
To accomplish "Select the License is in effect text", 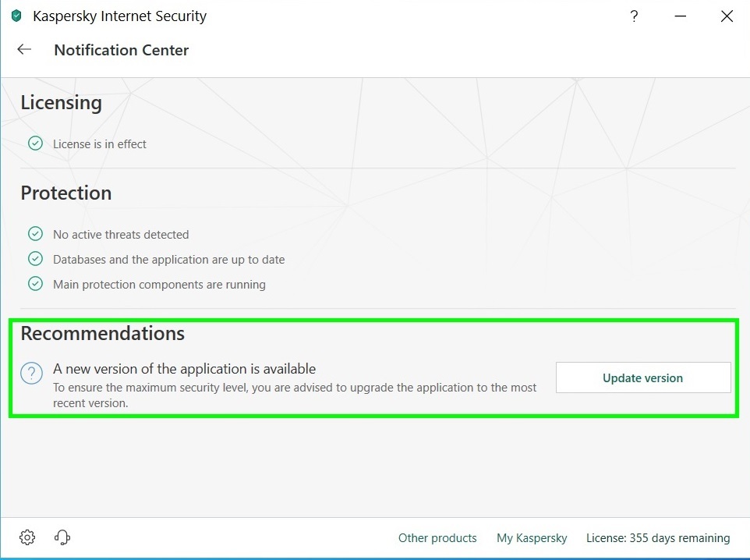I will click(x=100, y=144).
